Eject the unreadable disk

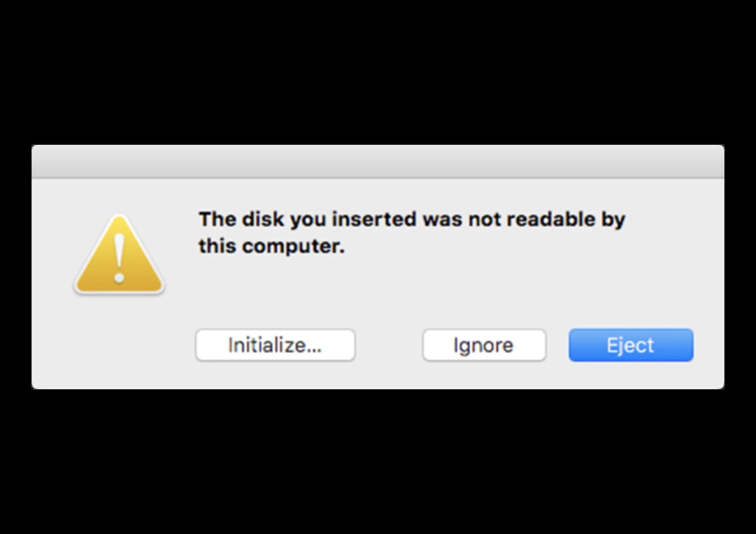pos(630,345)
